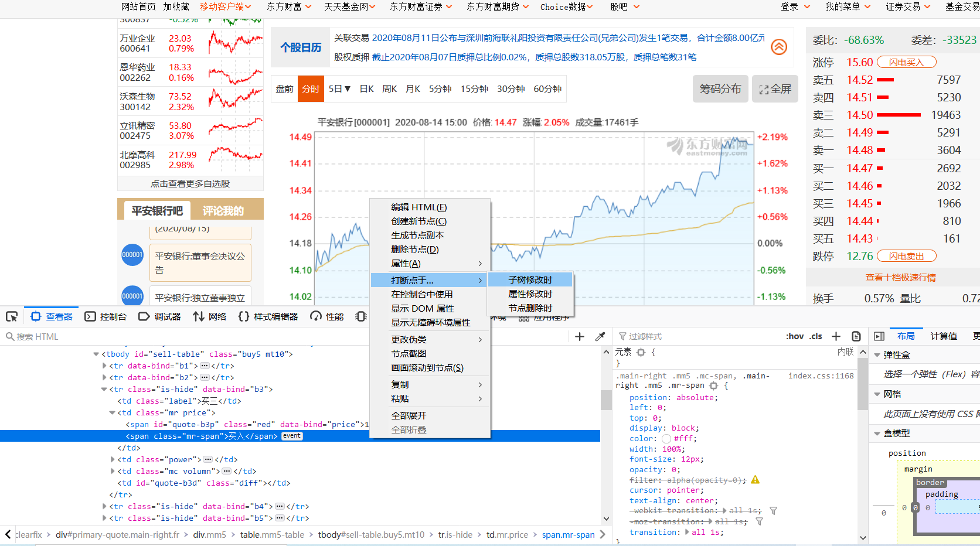Click the warning icon beside filter property
Viewport: 980px width, 546px height.
tap(755, 480)
